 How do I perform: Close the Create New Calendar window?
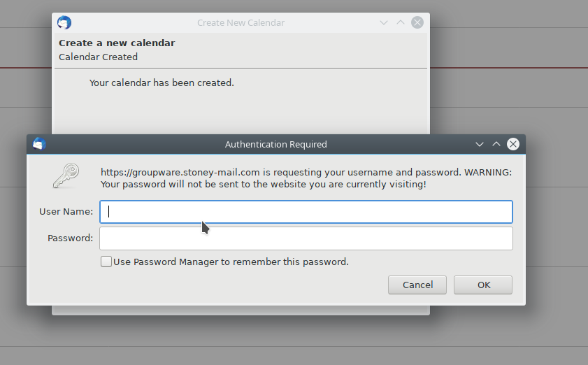point(417,22)
